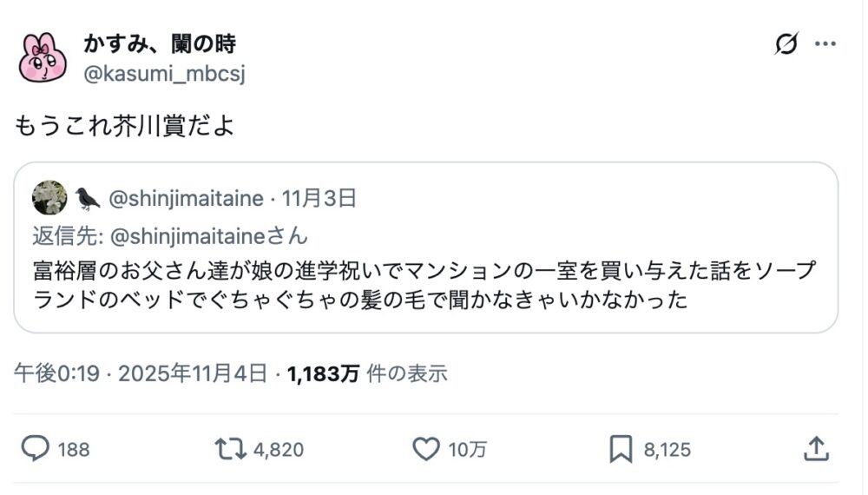Click the Grok slashed-circle icon
The image size is (868, 495).
786,44
